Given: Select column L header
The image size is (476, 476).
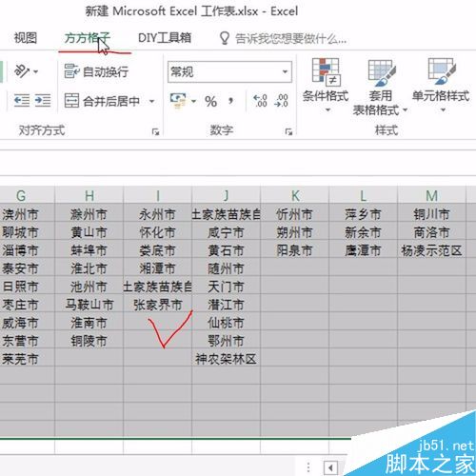Looking at the screenshot, I should (x=364, y=195).
